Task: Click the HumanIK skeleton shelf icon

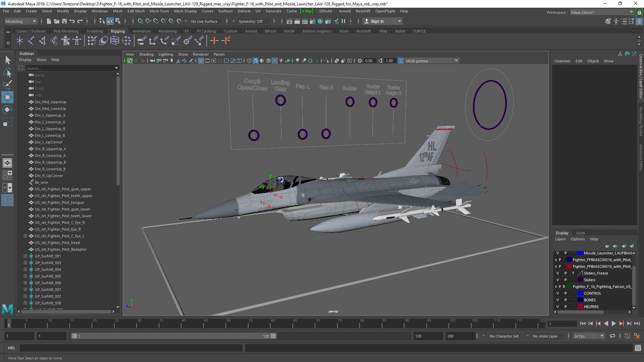Action: (77, 41)
